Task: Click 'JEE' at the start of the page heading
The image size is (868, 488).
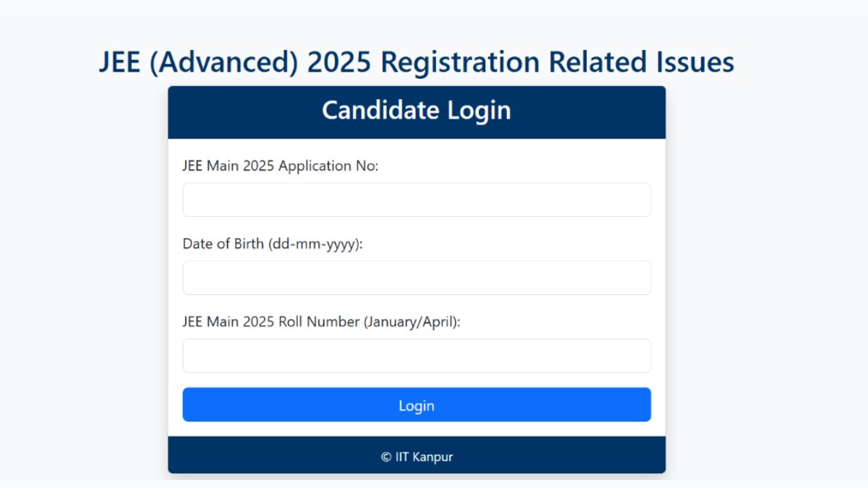Action: (x=120, y=62)
